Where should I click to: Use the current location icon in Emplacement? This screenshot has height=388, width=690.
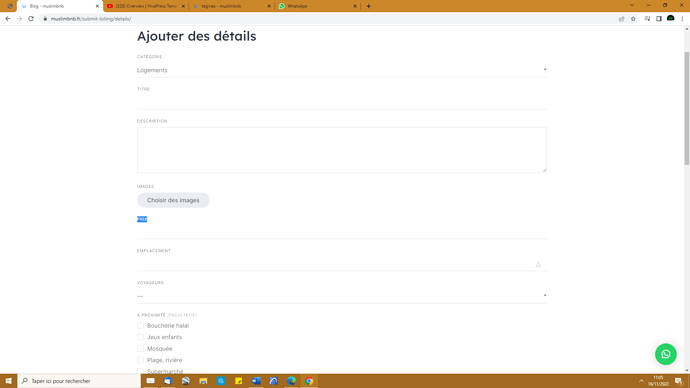[538, 264]
